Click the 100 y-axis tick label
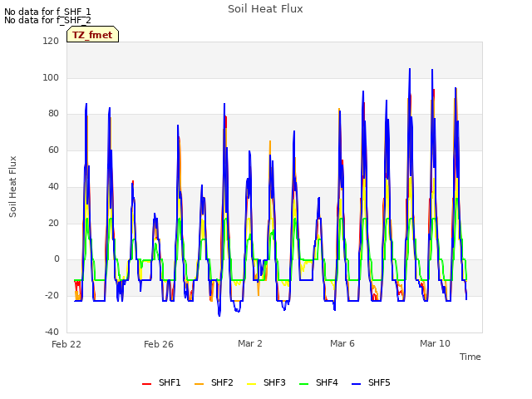The height and width of the screenshot is (399, 532). [x=51, y=77]
